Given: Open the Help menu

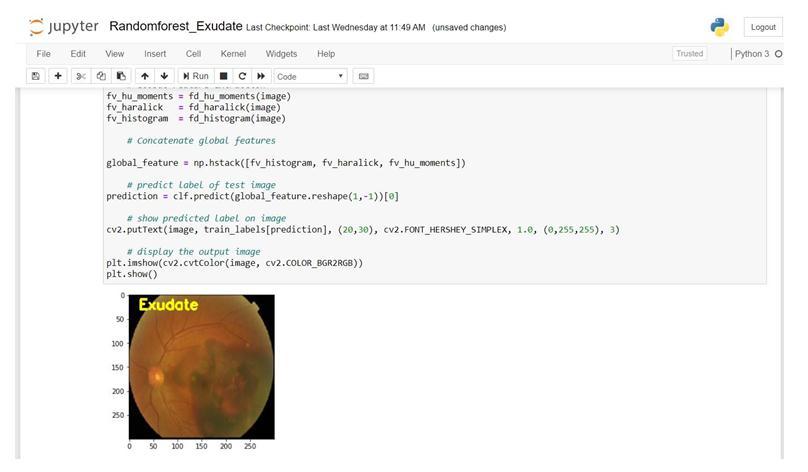Looking at the screenshot, I should click(x=326, y=54).
